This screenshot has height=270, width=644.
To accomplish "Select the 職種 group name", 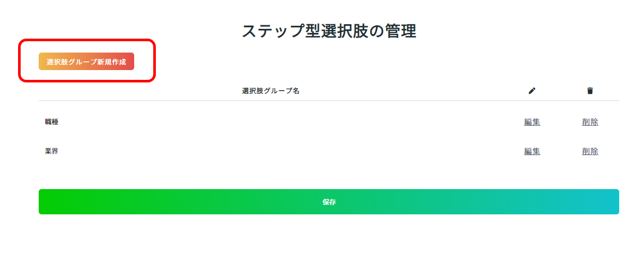I will click(52, 122).
